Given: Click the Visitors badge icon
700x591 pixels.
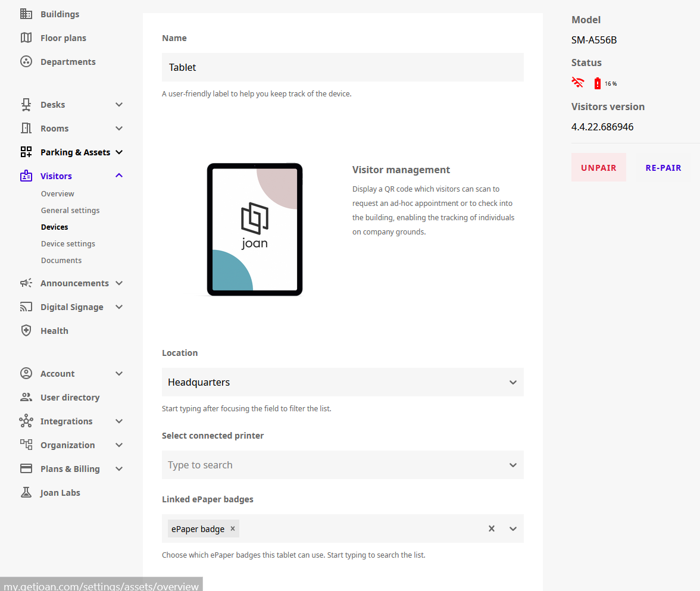Looking at the screenshot, I should (26, 176).
